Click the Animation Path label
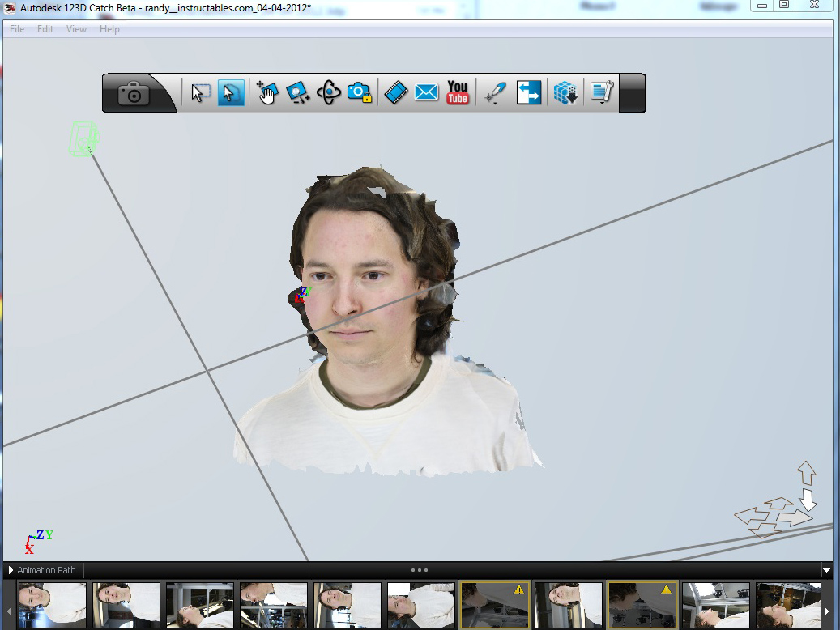840x630 pixels. click(x=47, y=570)
